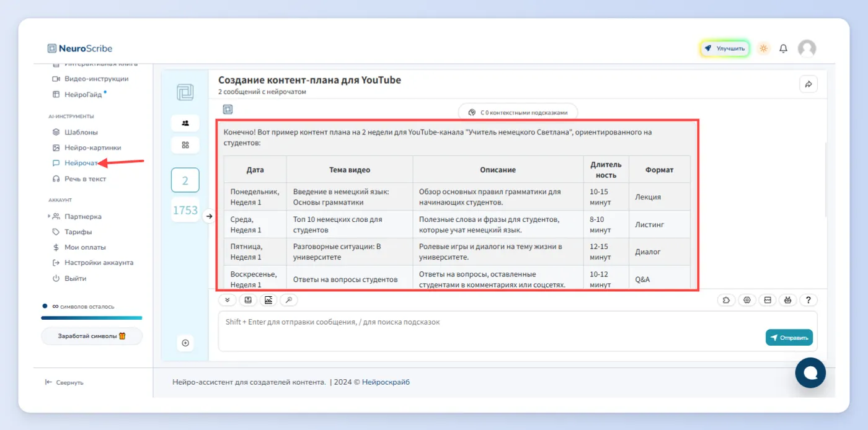Click the Среда, Неделя 1 date cell
Screen dimensions: 868x430
[x=255, y=224]
